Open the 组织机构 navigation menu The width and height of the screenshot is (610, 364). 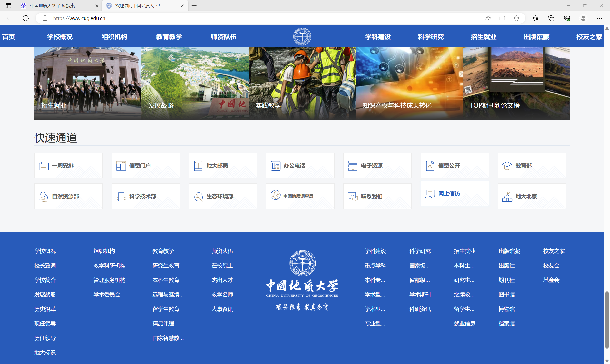point(114,37)
